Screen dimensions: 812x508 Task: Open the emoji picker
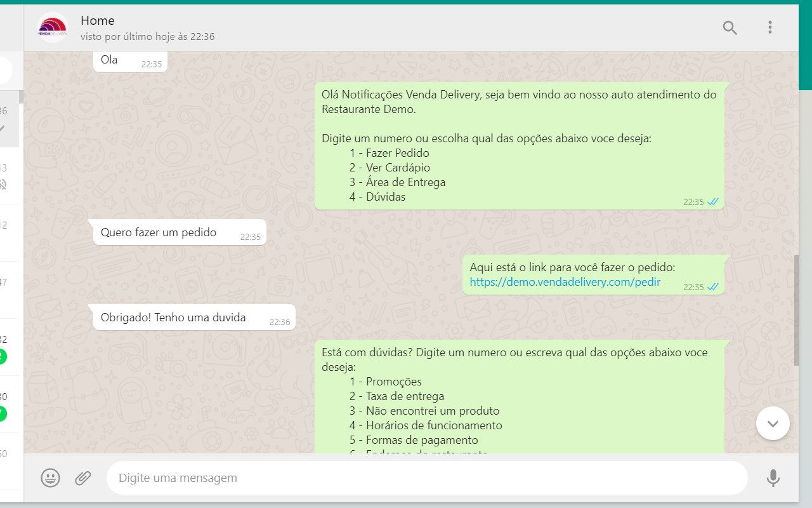(50, 478)
